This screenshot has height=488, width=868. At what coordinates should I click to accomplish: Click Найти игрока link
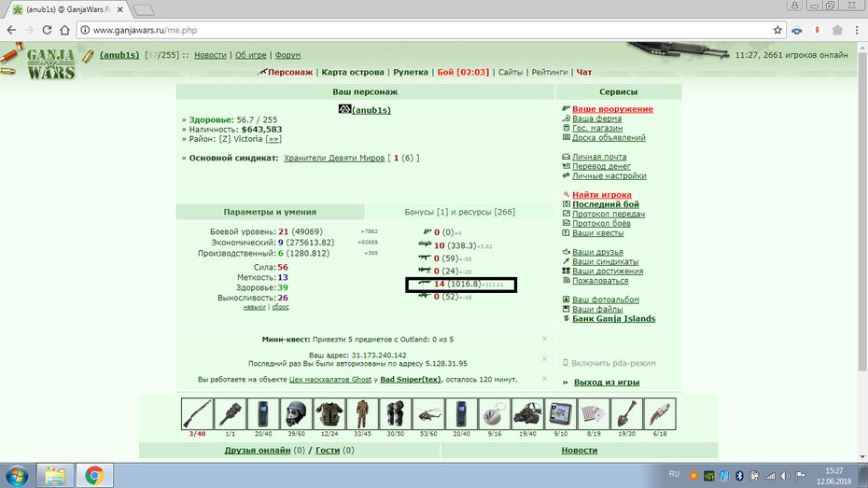point(602,195)
